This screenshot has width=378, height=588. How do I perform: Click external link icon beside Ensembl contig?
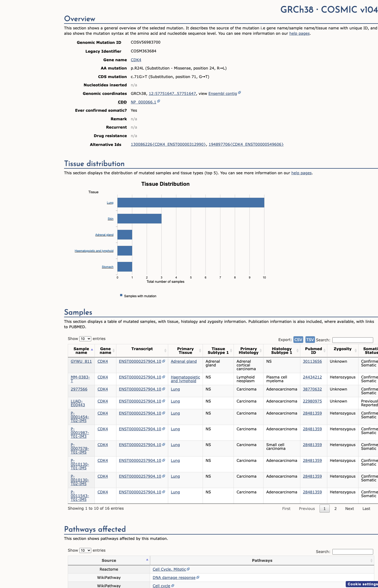[239, 93]
